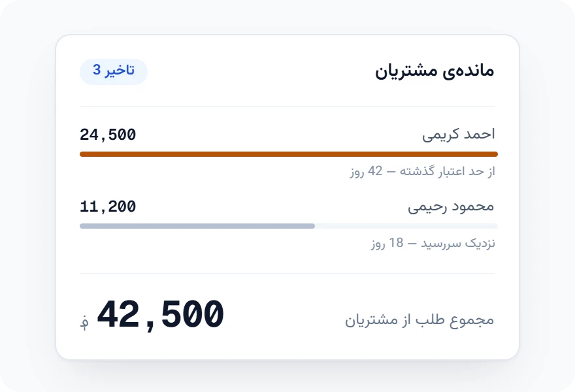Click the 11,200 balance amount
575x392 pixels.
point(108,206)
